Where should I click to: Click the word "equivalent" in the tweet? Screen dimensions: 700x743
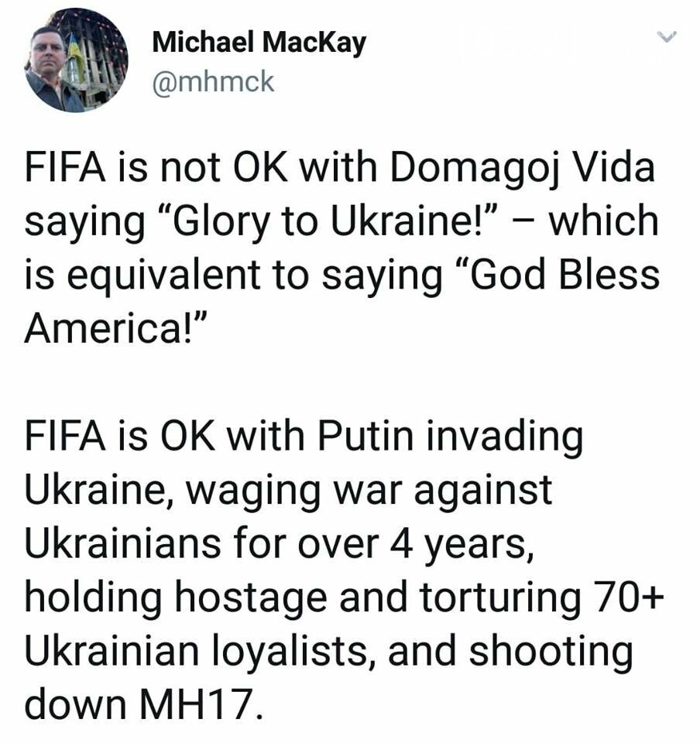pyautogui.click(x=163, y=277)
